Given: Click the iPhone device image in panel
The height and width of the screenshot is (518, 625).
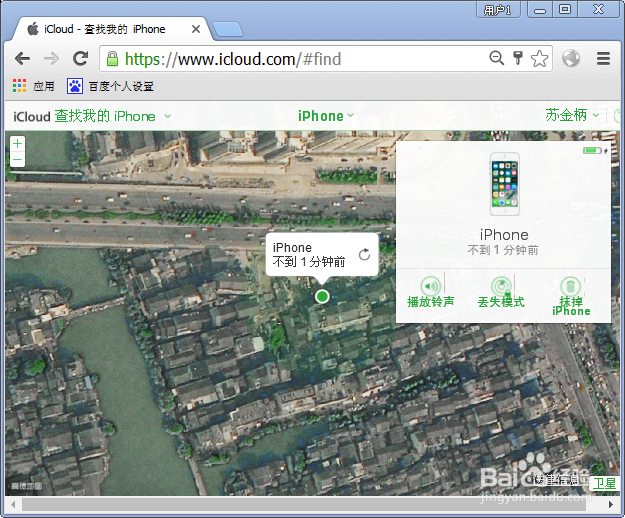Looking at the screenshot, I should click(x=504, y=184).
